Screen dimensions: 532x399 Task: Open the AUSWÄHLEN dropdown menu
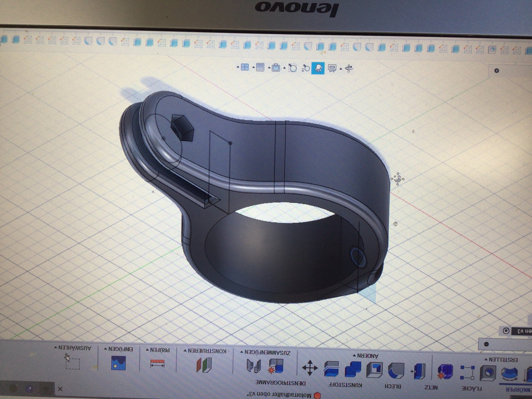pos(73,347)
